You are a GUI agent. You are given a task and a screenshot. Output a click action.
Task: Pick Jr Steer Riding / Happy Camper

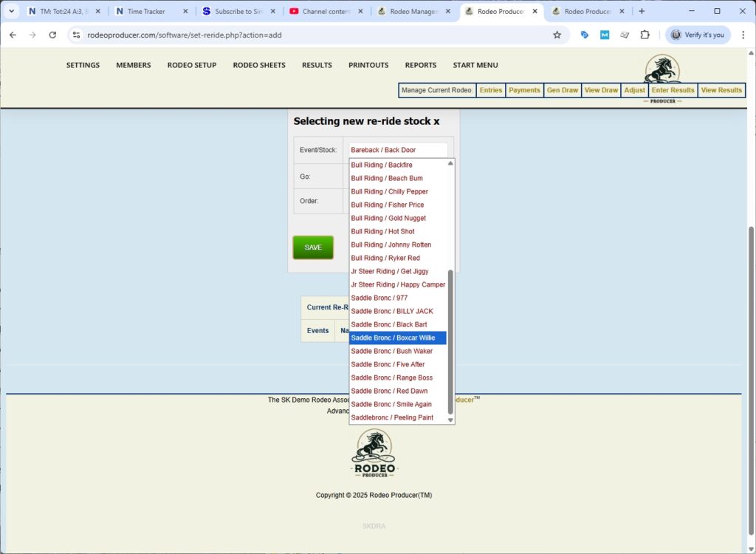[x=397, y=284]
